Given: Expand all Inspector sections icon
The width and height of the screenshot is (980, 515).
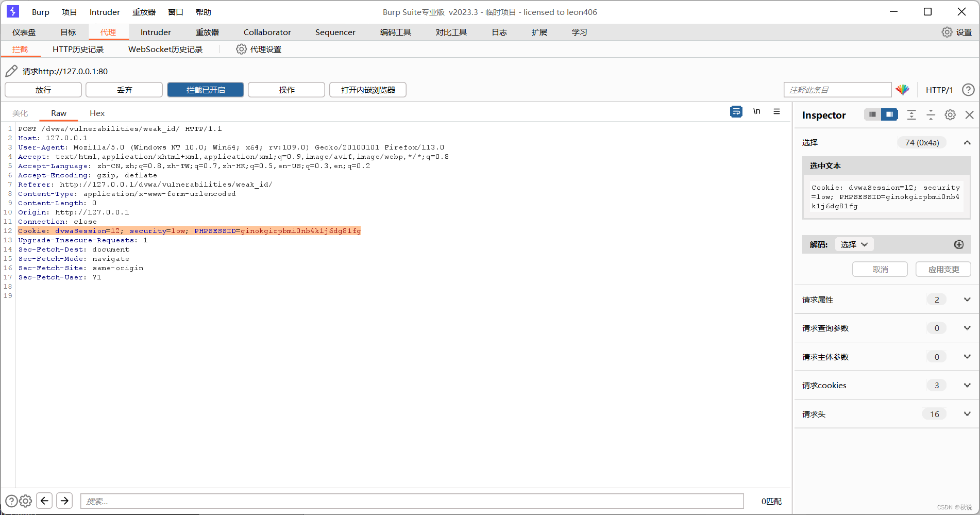Looking at the screenshot, I should [x=911, y=115].
